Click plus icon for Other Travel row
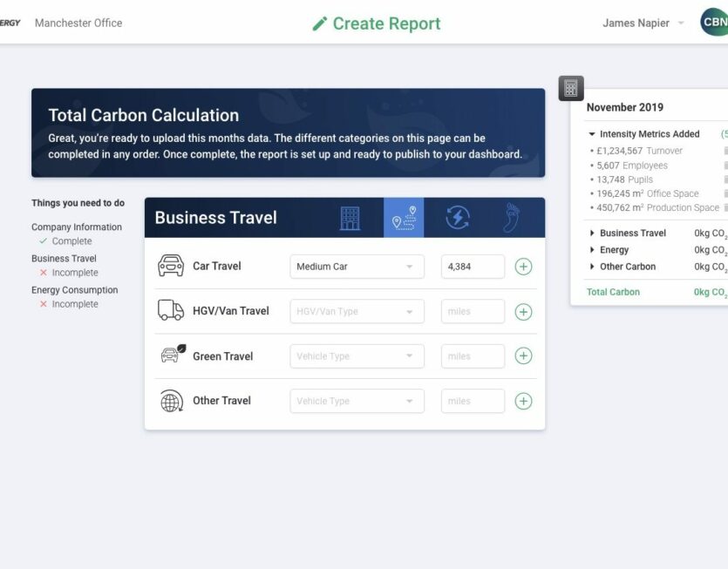 [x=523, y=401]
